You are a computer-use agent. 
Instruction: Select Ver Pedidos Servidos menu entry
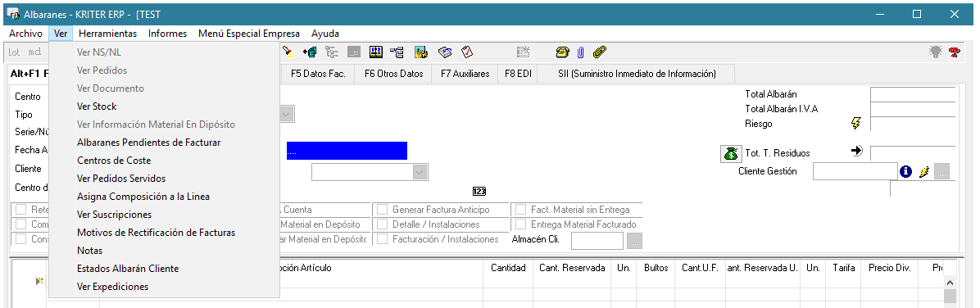point(164,179)
